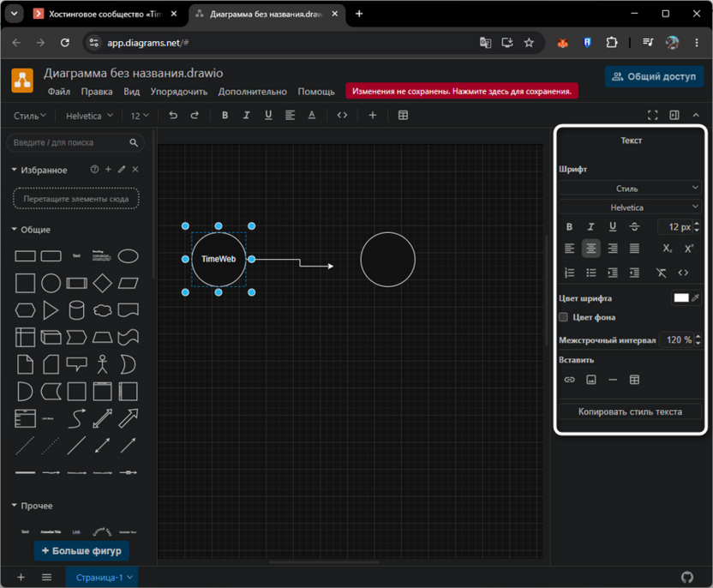Open the Файл menu
The height and width of the screenshot is (588, 713).
59,92
